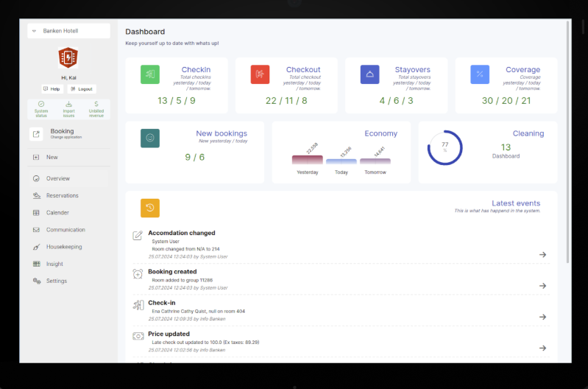The height and width of the screenshot is (389, 588).
Task: Click the Booking change application icon
Action: (x=36, y=133)
